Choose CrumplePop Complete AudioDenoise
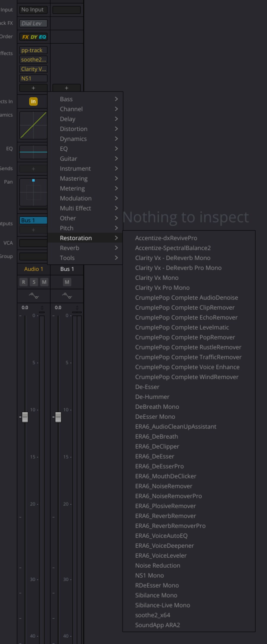 click(x=189, y=297)
